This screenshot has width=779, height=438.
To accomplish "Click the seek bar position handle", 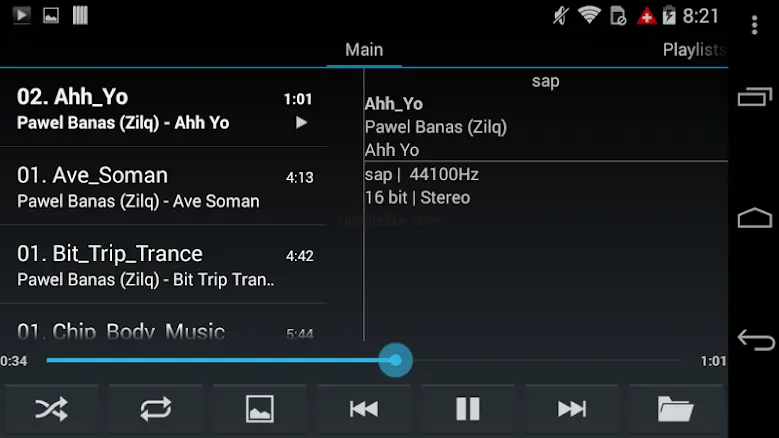I will [395, 360].
